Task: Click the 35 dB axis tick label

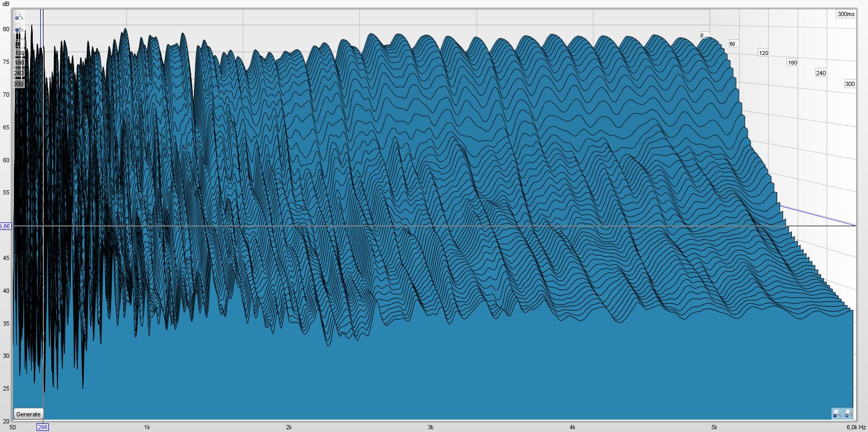Action: point(6,323)
